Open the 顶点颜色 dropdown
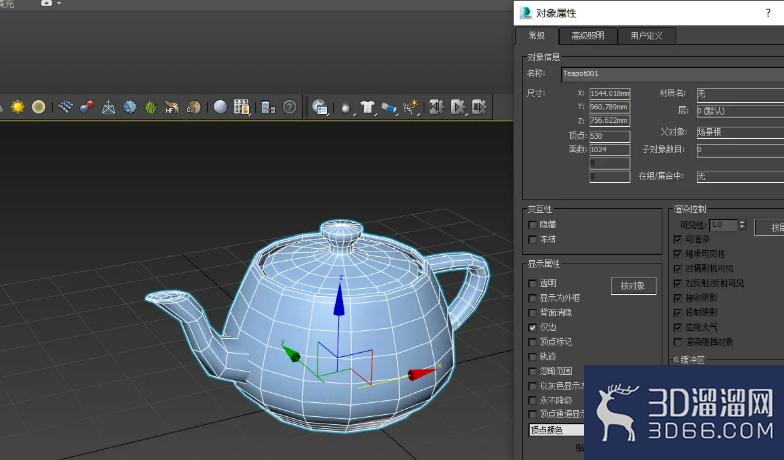The width and height of the screenshot is (784, 460). click(x=556, y=430)
